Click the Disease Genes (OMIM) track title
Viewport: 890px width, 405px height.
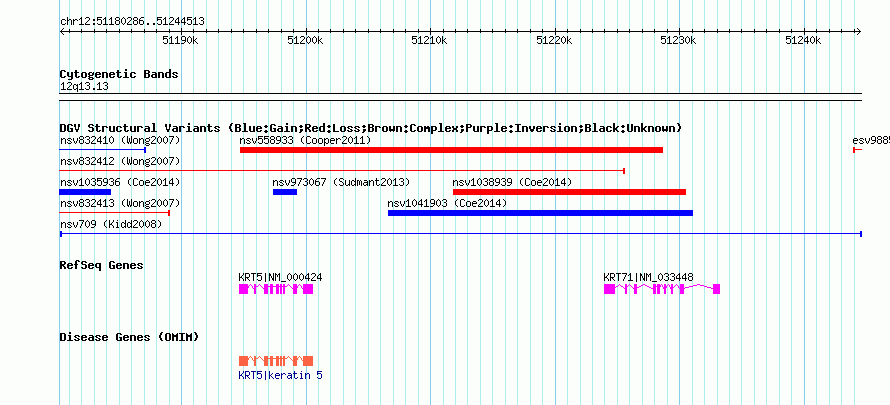click(129, 337)
